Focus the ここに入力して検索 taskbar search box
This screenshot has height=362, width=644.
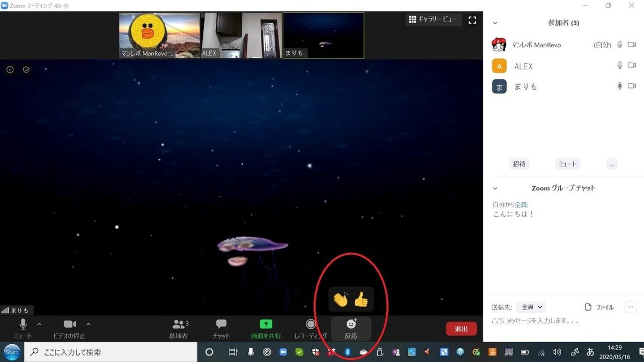(x=110, y=352)
